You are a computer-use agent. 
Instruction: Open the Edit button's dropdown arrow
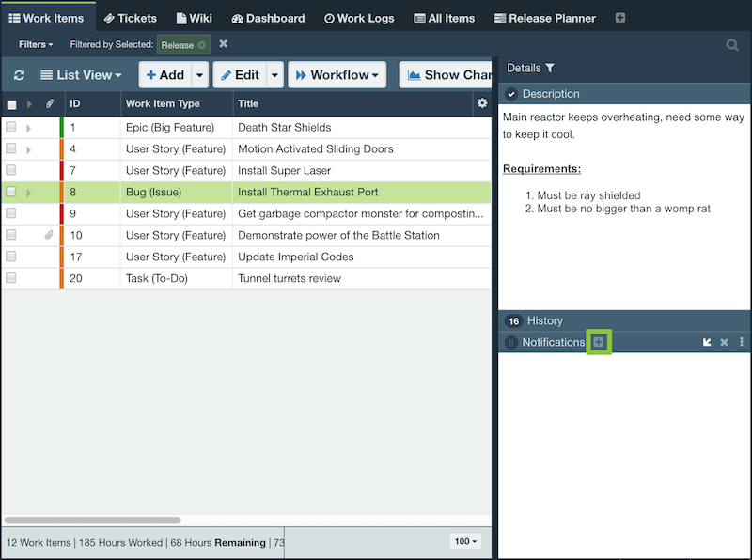[x=274, y=75]
